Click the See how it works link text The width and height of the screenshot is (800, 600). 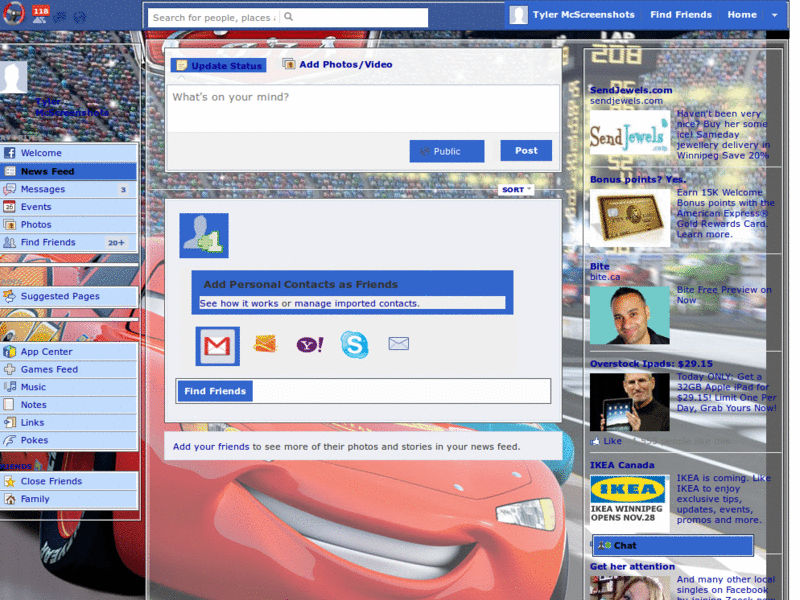(239, 304)
